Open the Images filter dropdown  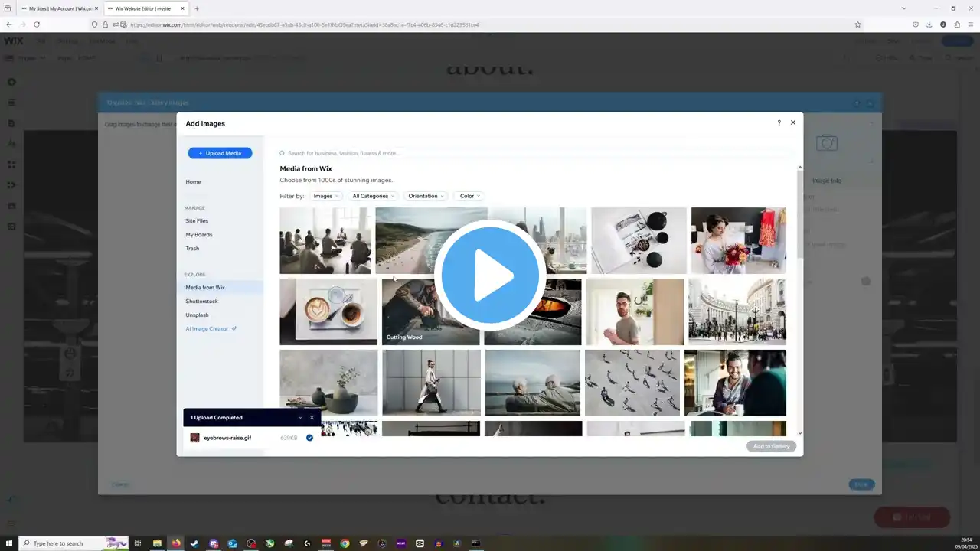tap(327, 196)
